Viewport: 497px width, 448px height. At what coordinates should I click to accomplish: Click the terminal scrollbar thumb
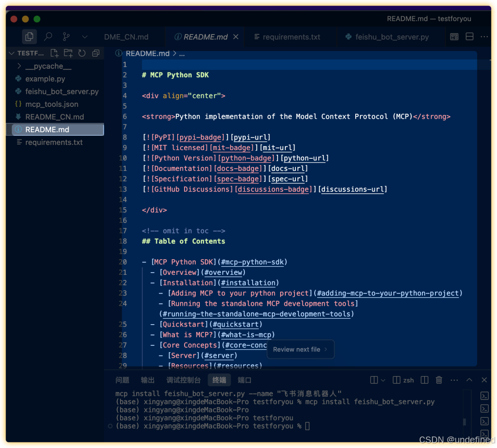464,421
